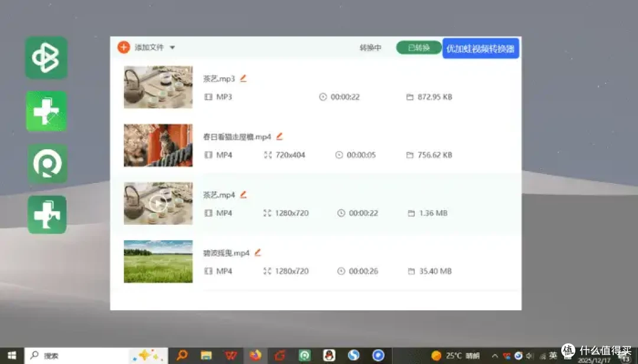Rename 茶艺.mp3 with its pencil icon

[243, 78]
